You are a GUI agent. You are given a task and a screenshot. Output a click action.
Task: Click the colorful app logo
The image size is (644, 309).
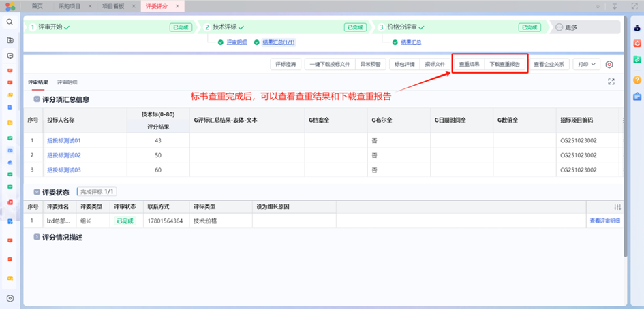(10, 6)
